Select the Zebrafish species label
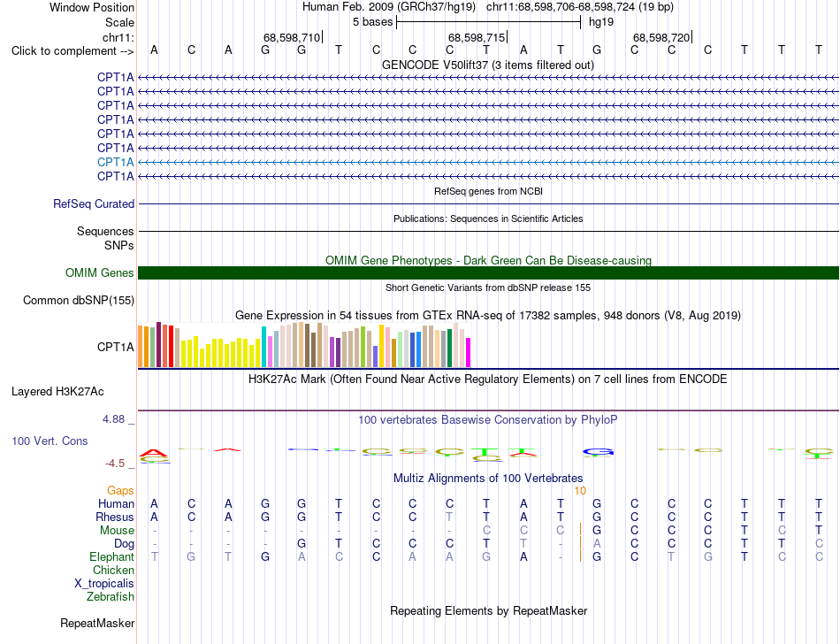Image resolution: width=840 pixels, height=644 pixels. coord(111,596)
